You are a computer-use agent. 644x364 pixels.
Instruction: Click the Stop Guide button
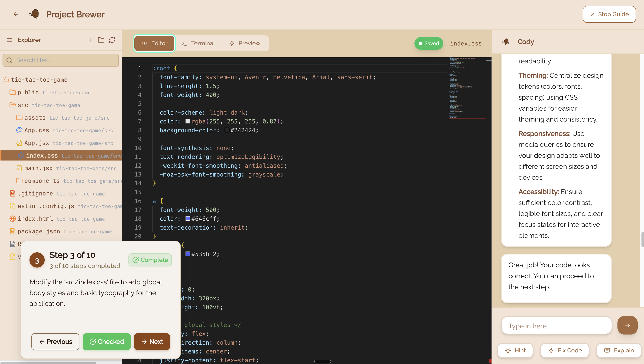[x=609, y=14]
